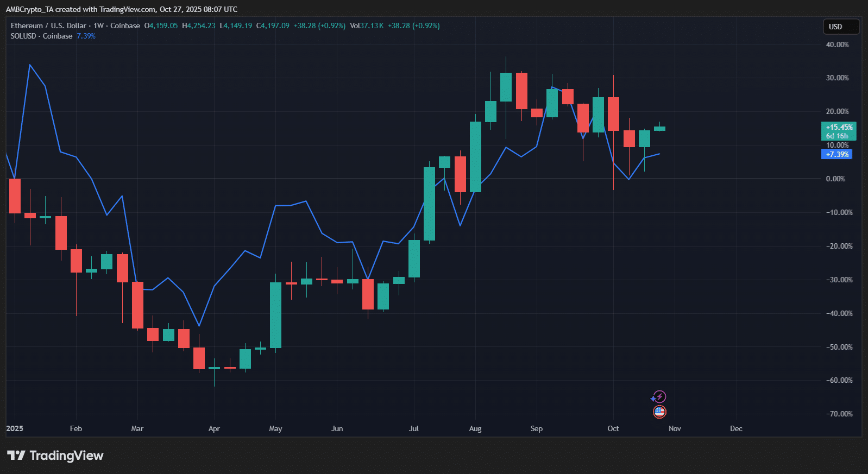Open the USD currency selector
The width and height of the screenshot is (868, 474).
[840, 27]
